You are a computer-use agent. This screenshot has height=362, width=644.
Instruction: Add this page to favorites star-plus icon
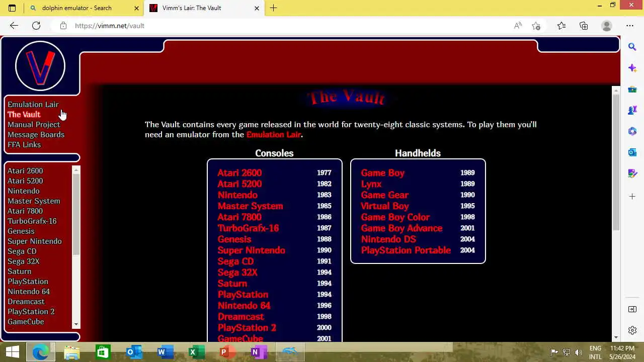point(536,26)
